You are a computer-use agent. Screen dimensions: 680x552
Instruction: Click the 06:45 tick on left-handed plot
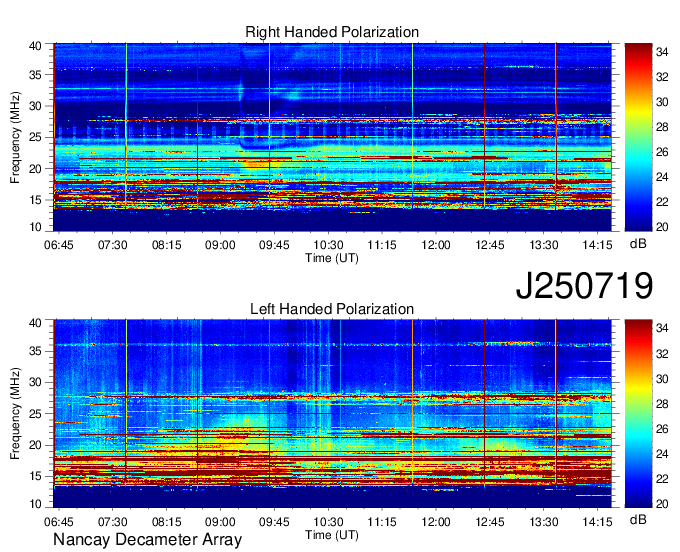click(x=59, y=522)
